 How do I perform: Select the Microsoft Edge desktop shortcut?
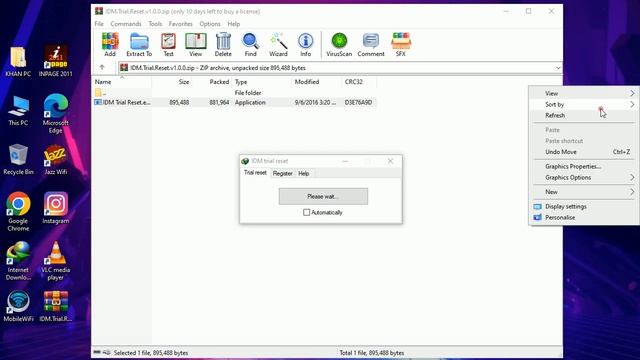click(56, 113)
